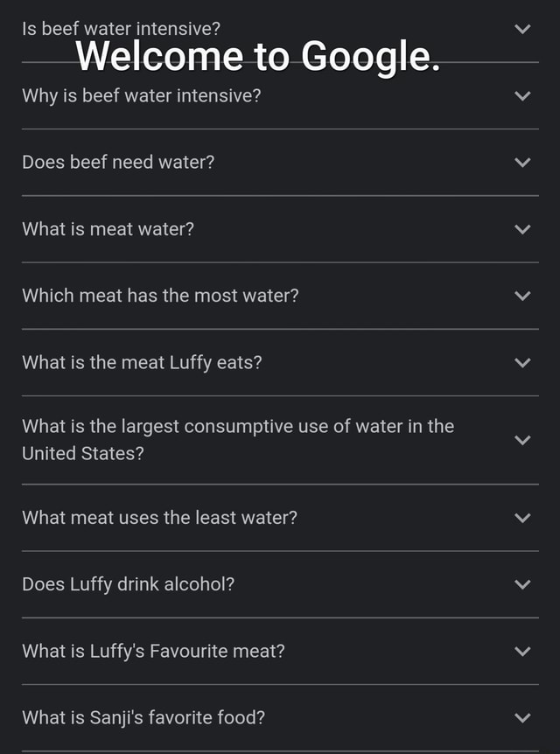560x754 pixels.
Task: Select 'Does Luffy drink alcohol?' question text
Action: click(127, 583)
